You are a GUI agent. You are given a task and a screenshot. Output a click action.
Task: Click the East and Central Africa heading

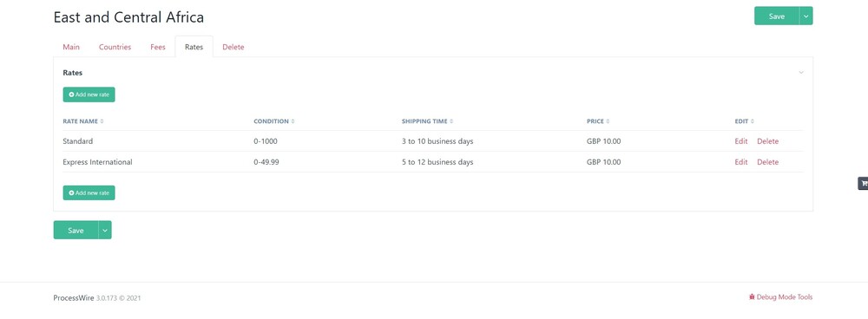pos(128,17)
